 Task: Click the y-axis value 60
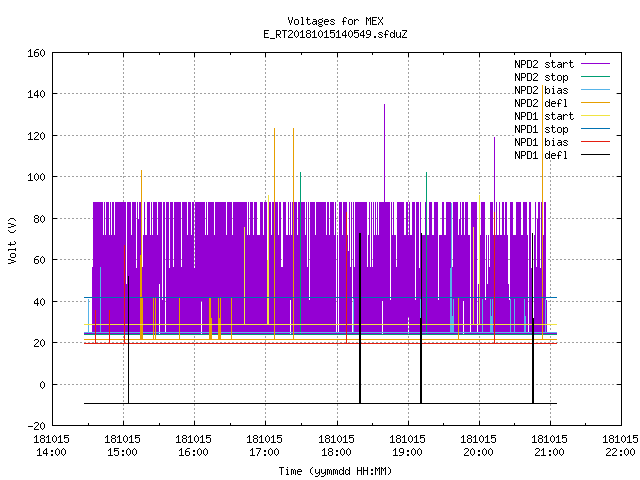[39, 260]
